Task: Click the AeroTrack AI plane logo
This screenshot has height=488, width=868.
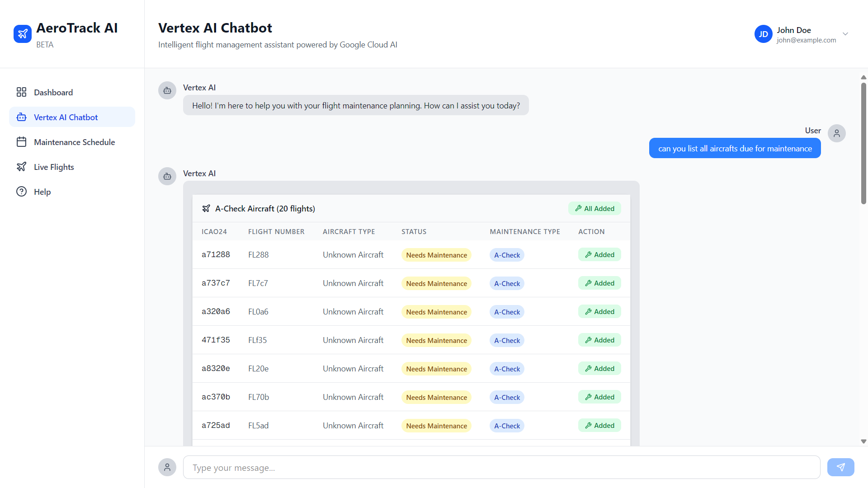Action: tap(23, 34)
